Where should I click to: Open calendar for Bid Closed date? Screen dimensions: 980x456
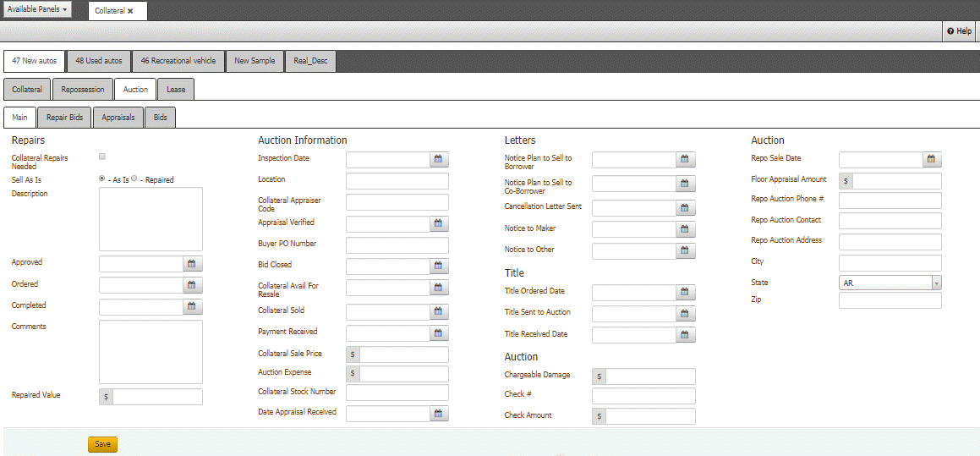(x=439, y=266)
